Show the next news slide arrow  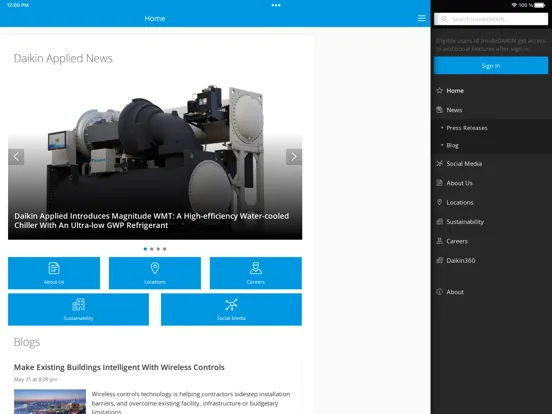tap(294, 157)
